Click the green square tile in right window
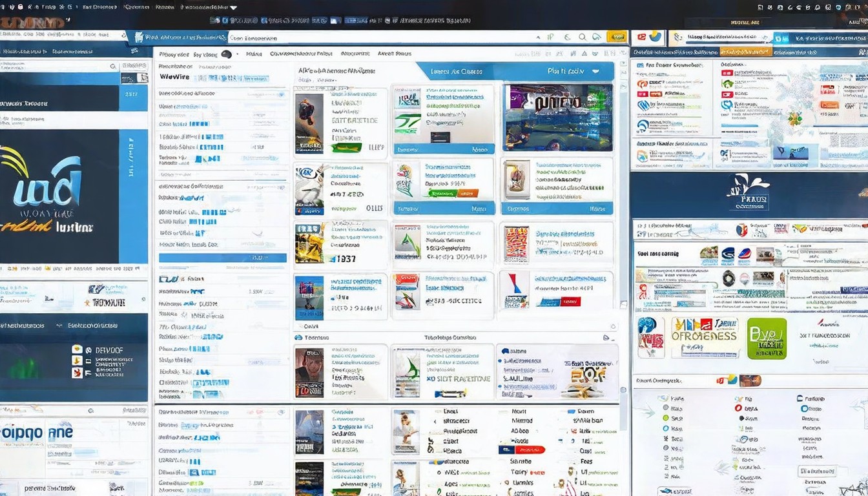The width and height of the screenshot is (868, 496). coord(767,338)
